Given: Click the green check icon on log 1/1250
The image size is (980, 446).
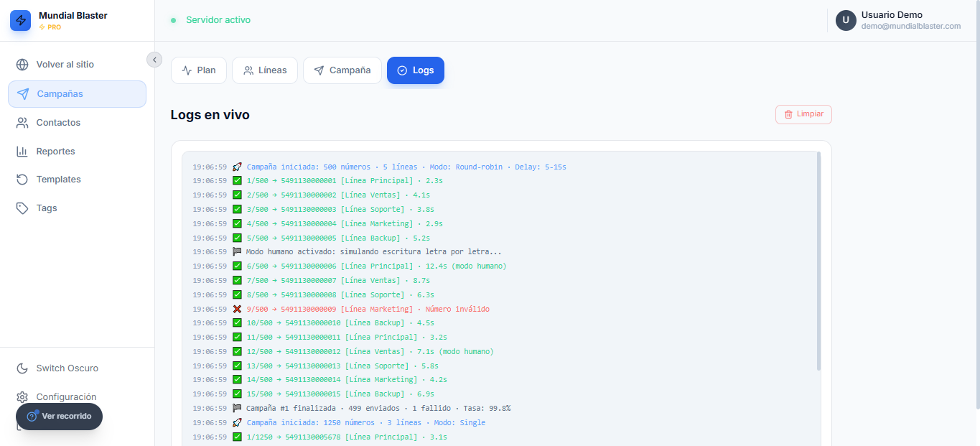Looking at the screenshot, I should 237,437.
